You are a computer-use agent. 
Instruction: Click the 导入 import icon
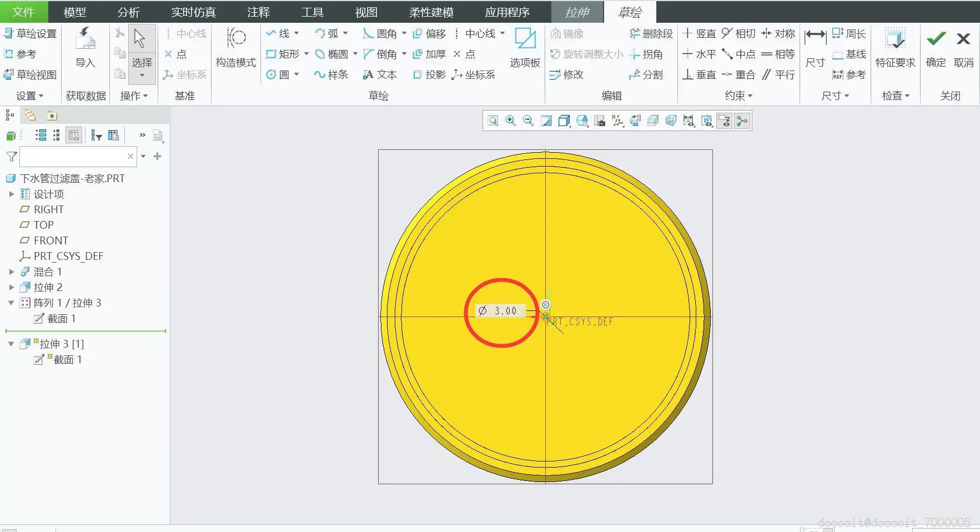click(x=85, y=39)
